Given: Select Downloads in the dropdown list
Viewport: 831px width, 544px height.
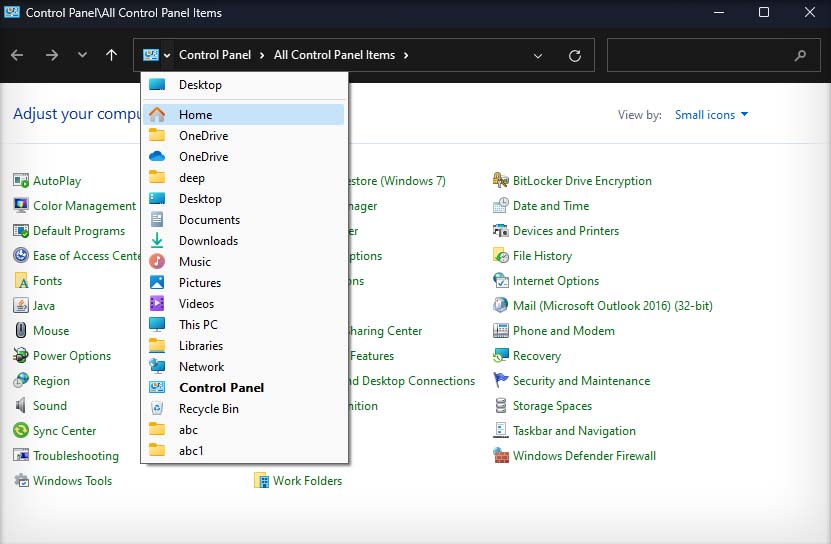Looking at the screenshot, I should click(244, 241).
